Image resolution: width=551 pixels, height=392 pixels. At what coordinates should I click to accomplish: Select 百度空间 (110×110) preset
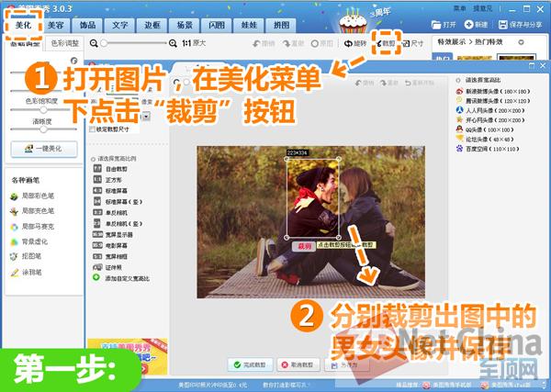pos(488,149)
